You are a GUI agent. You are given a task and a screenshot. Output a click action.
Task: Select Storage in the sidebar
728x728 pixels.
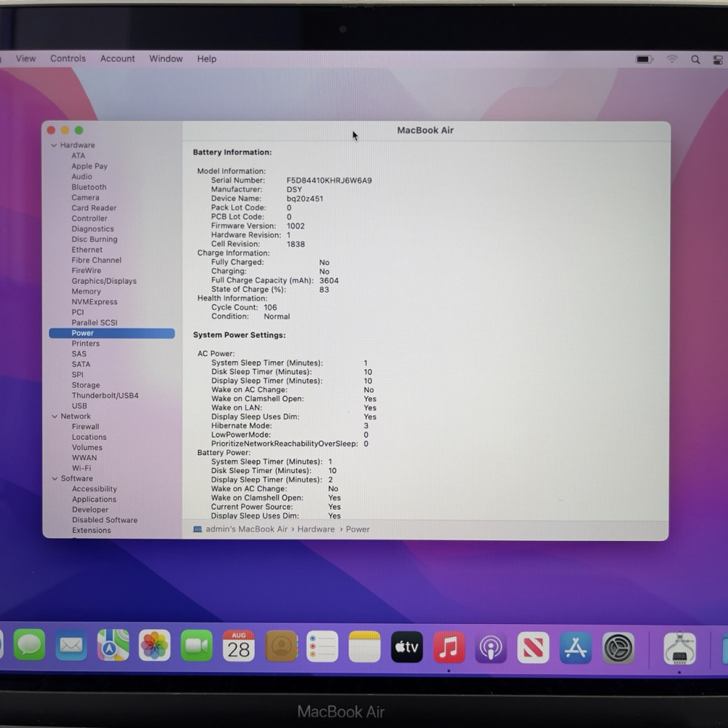tap(85, 385)
